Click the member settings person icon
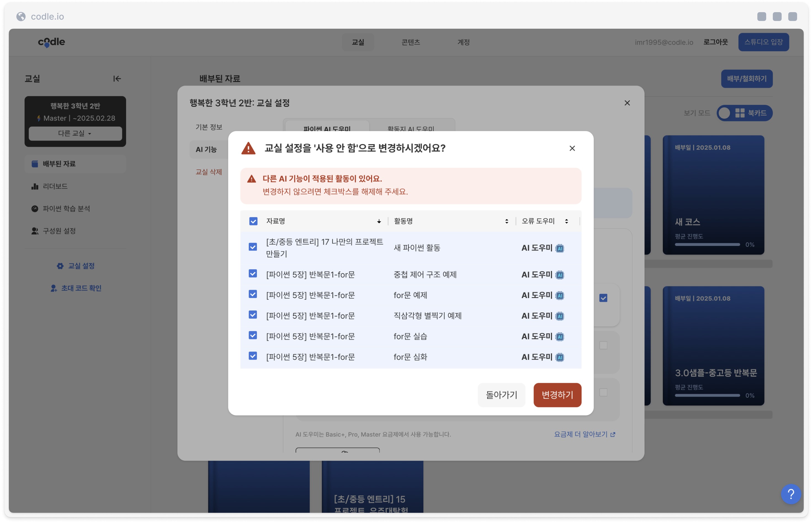This screenshot has height=523, width=812. pyautogui.click(x=35, y=231)
